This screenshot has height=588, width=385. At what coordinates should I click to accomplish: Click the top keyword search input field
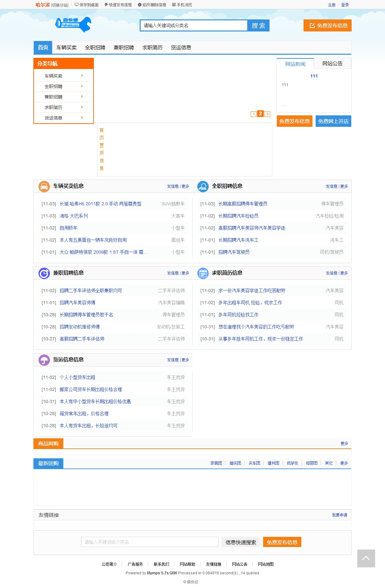point(193,25)
